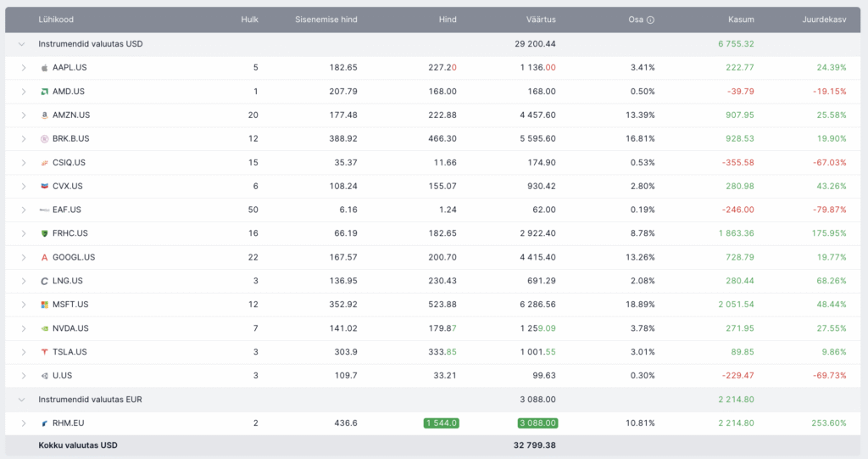Open the AAPL.US ticker link
868x459 pixels.
point(70,68)
